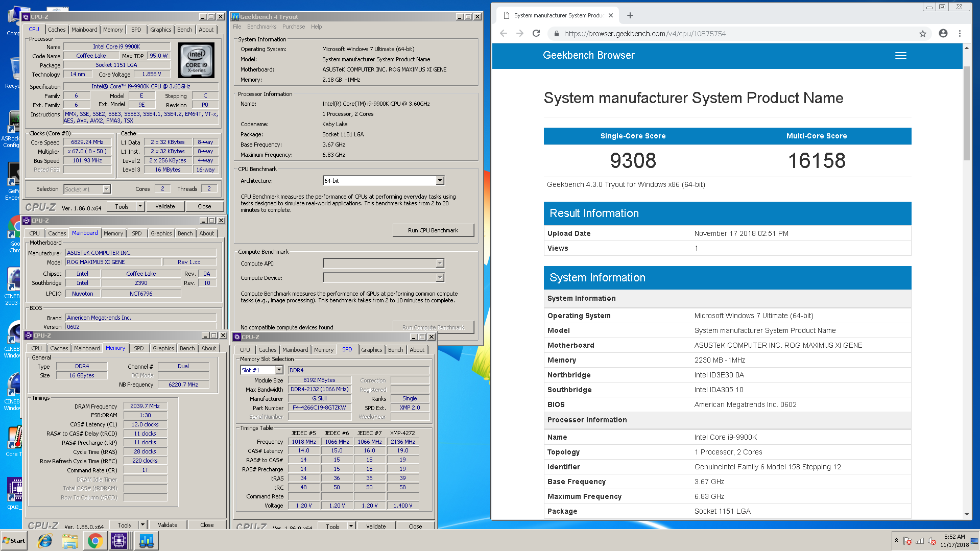Viewport: 980px width, 551px height.
Task: Click the browser page vertical scrollbar
Action: (x=966, y=113)
